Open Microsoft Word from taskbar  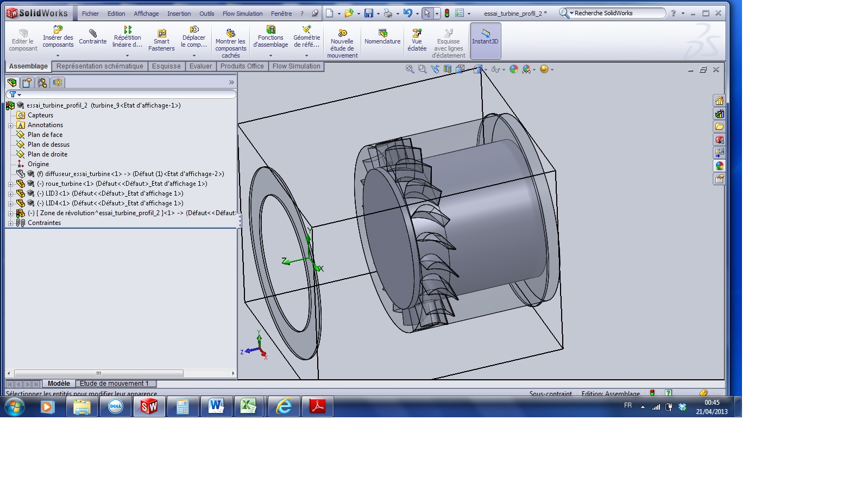pos(216,406)
